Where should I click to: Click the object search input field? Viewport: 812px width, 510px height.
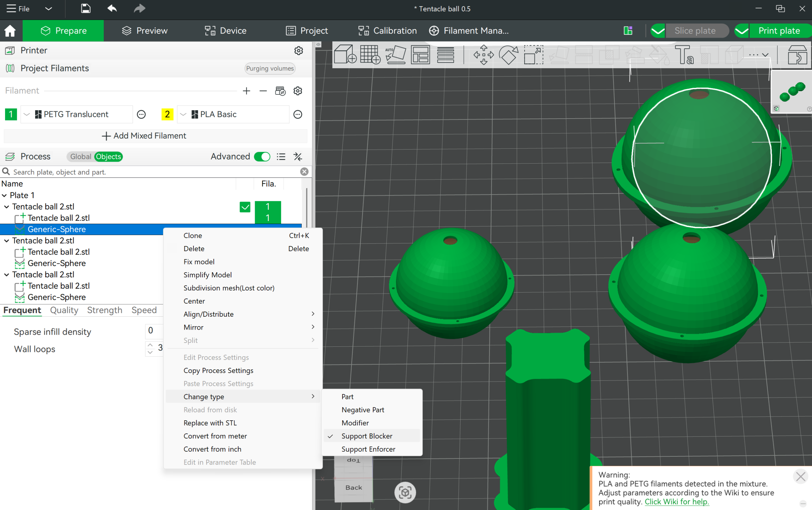click(155, 172)
